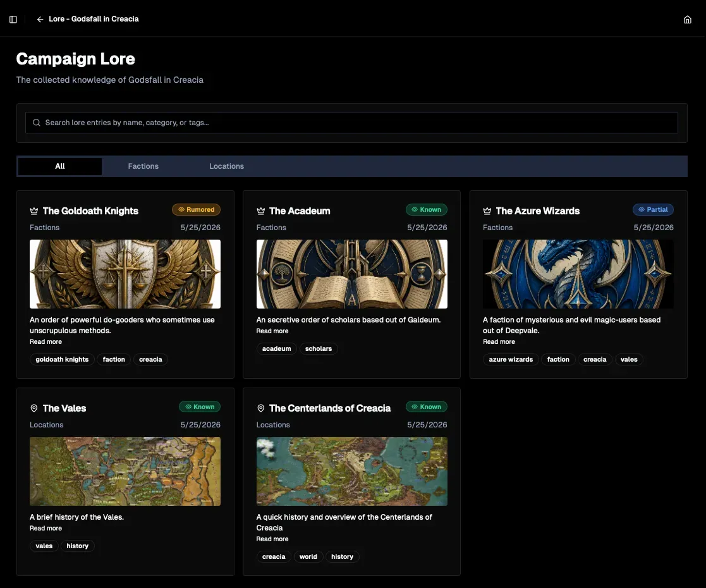Click the scholars tag
The height and width of the screenshot is (588, 706).
click(x=319, y=349)
